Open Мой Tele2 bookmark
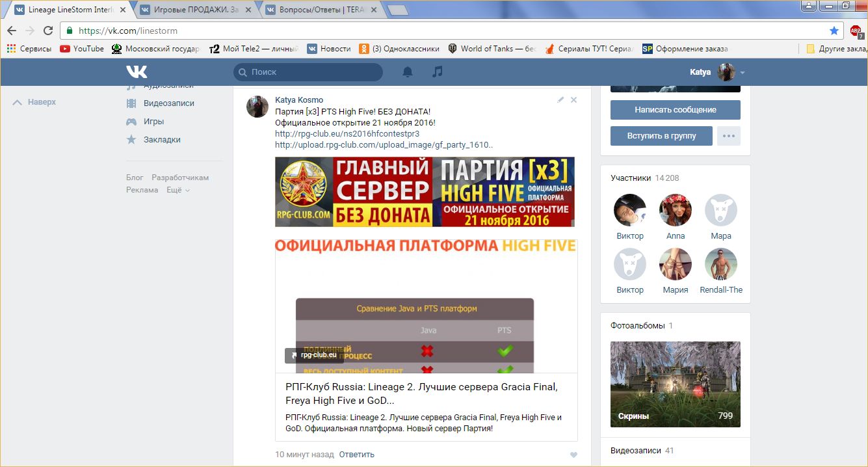This screenshot has height=467, width=868. [x=254, y=48]
